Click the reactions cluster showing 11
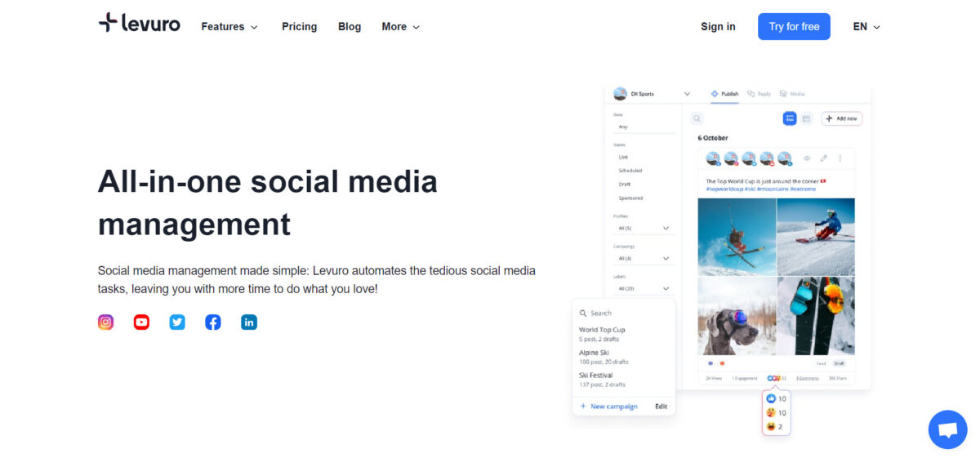This screenshot has width=980, height=458. coord(777,378)
